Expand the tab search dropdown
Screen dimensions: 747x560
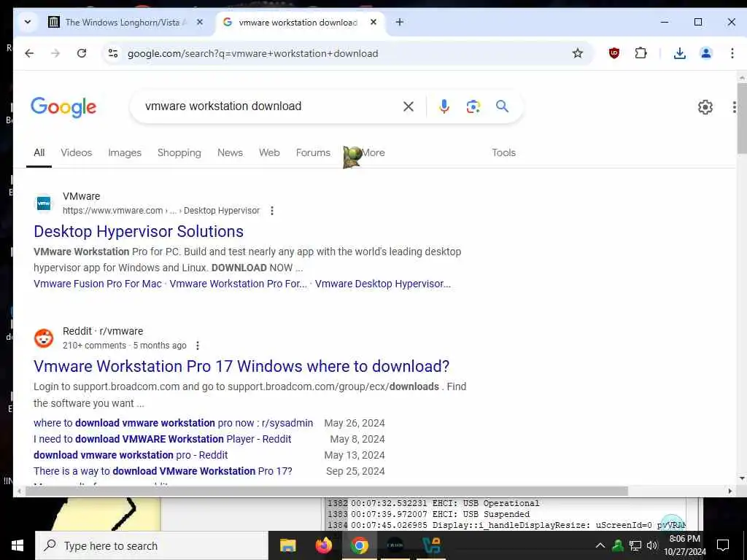click(x=28, y=22)
